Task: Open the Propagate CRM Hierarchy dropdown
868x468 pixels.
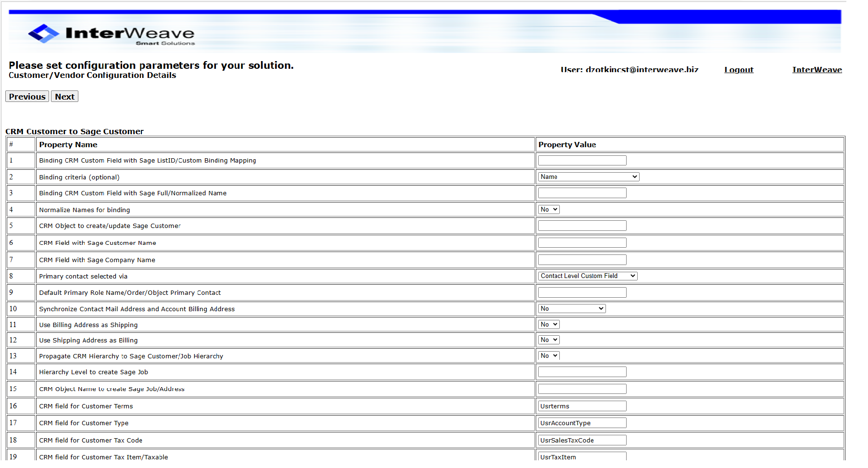Action: click(548, 355)
